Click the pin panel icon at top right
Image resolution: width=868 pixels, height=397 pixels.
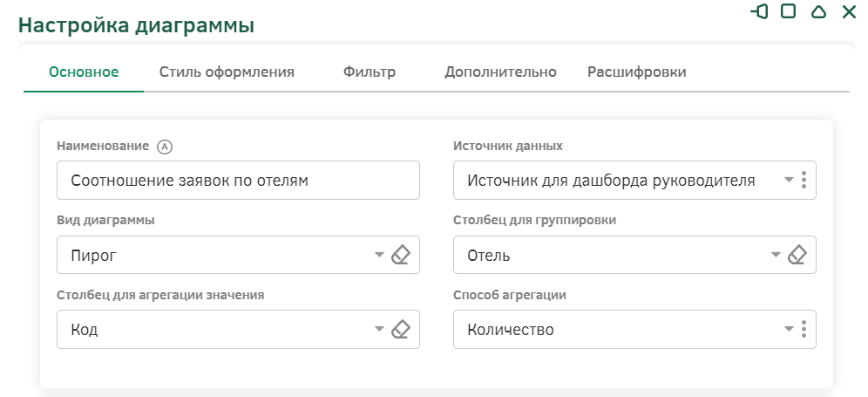pos(759,11)
